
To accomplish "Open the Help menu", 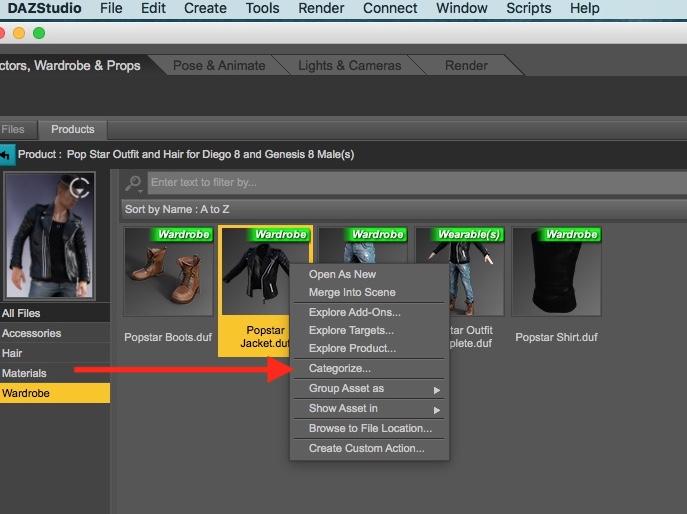I will (x=584, y=8).
